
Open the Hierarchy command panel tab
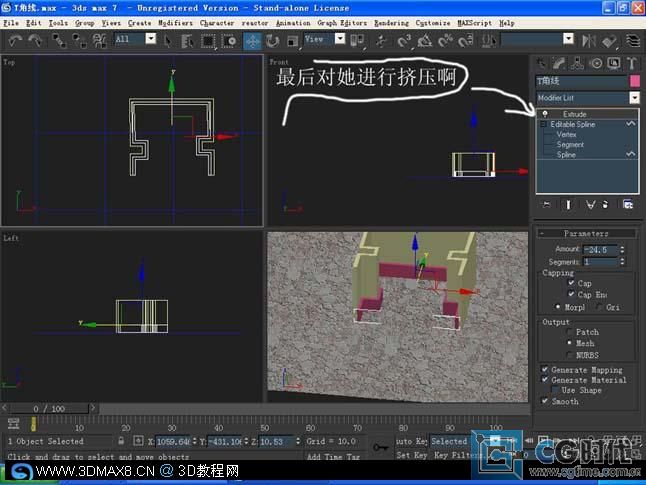(577, 63)
